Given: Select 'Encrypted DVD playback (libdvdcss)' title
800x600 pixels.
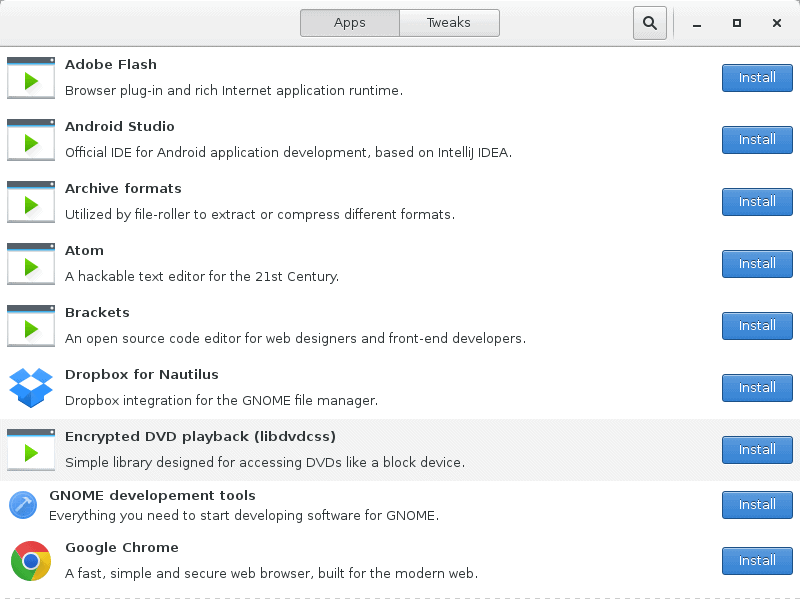Looking at the screenshot, I should click(201, 437).
